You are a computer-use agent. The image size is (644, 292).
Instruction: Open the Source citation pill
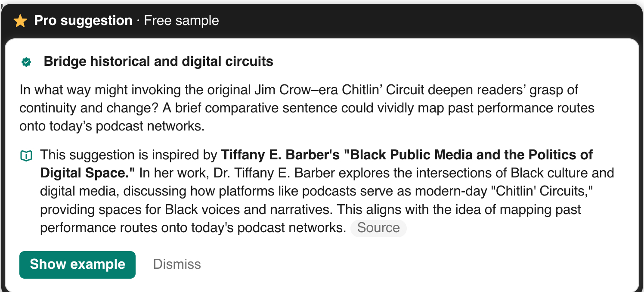click(x=378, y=228)
